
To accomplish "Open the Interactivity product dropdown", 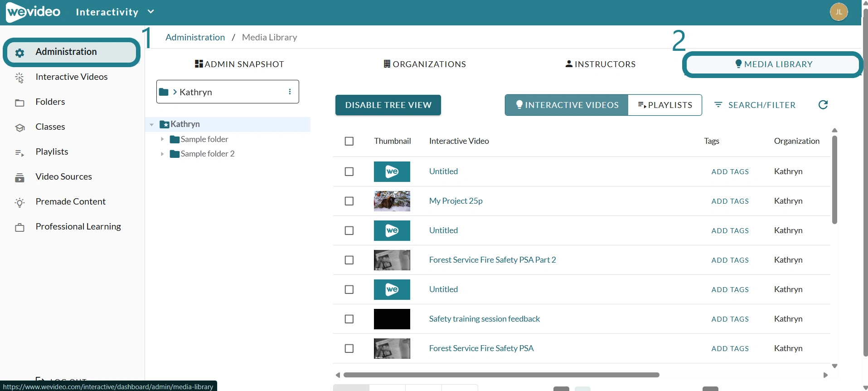I will tap(115, 12).
